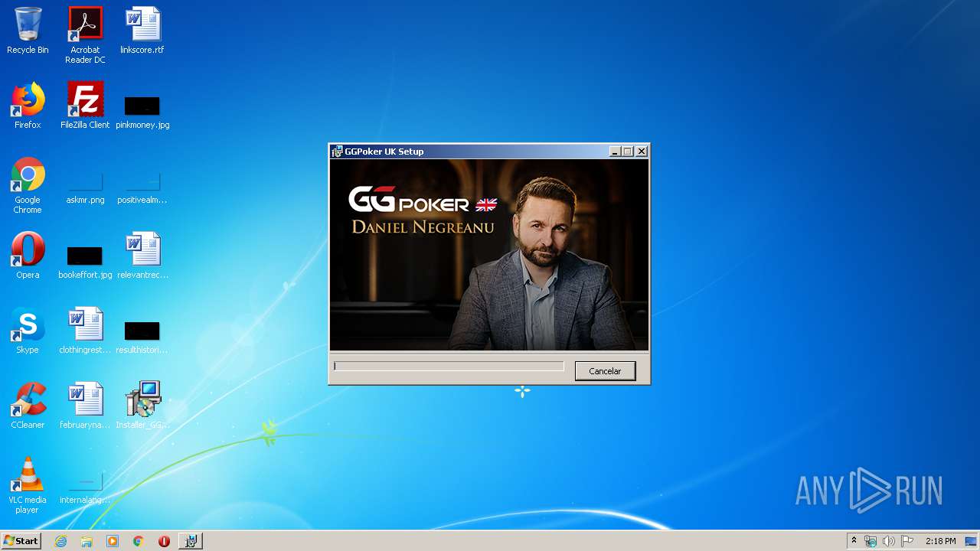Click Internet Explorer taskbar icon
980x551 pixels.
click(61, 541)
